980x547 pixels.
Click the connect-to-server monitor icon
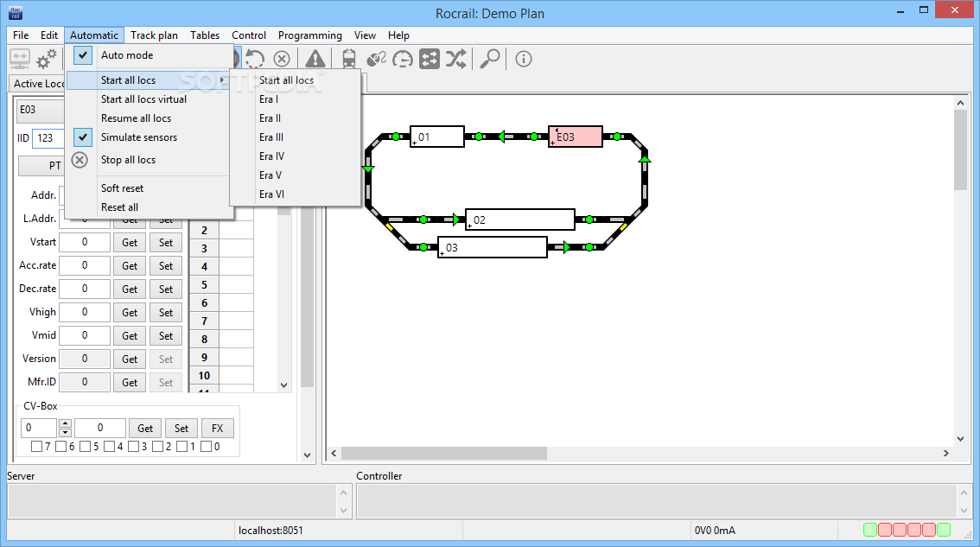pyautogui.click(x=20, y=59)
